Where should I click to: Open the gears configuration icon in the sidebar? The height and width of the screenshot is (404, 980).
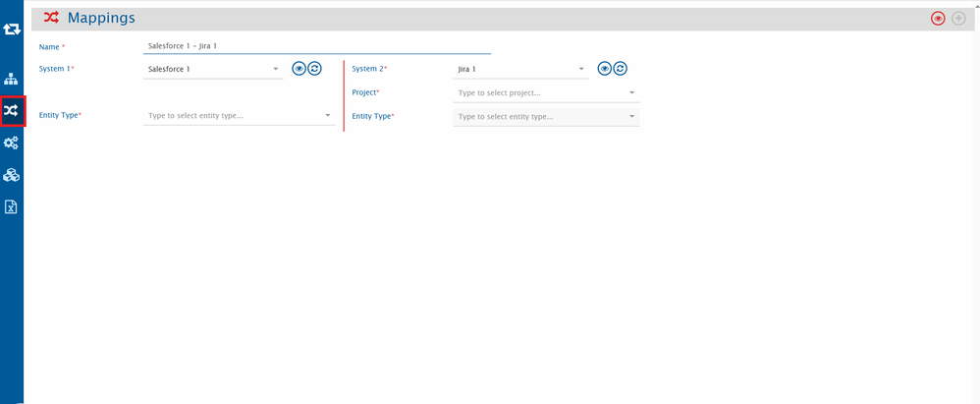point(11,144)
